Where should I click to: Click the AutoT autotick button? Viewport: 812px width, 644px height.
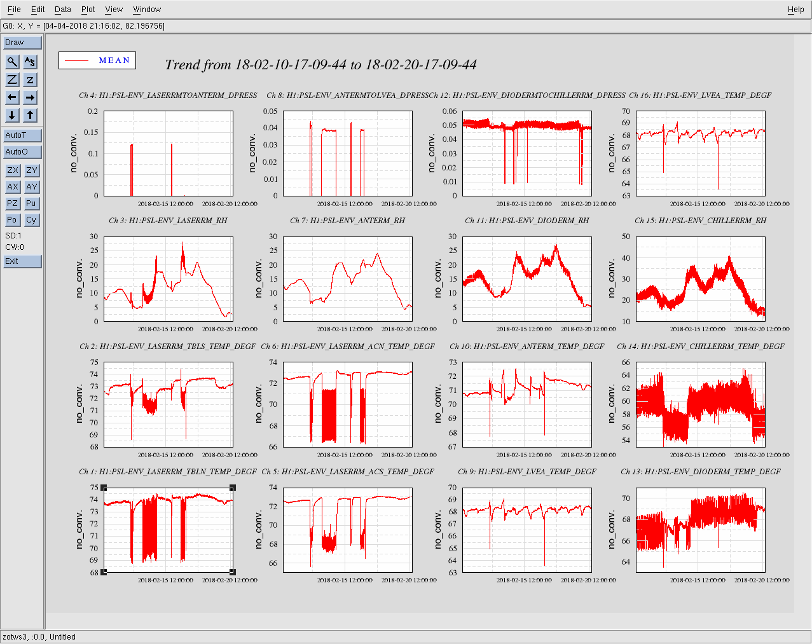[22, 135]
